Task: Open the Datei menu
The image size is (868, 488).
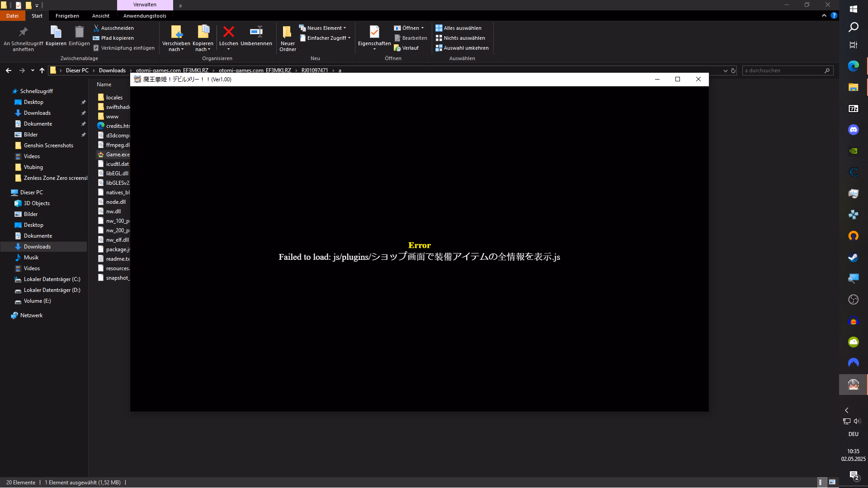Action: pos(12,16)
